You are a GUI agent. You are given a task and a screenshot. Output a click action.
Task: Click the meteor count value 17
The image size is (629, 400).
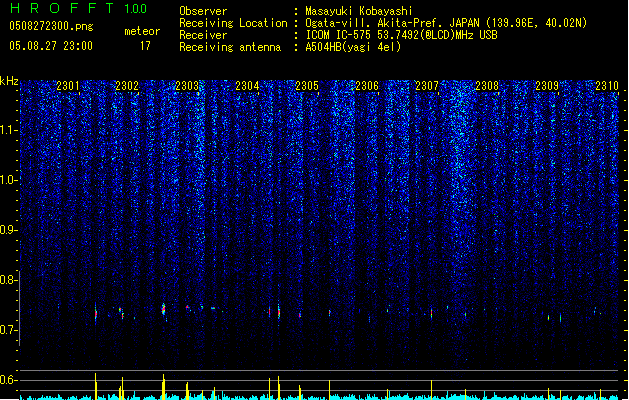click(145, 46)
